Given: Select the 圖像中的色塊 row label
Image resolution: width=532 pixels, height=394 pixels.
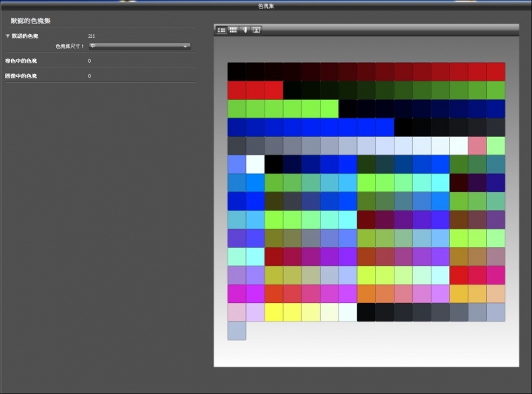Looking at the screenshot, I should (21, 76).
